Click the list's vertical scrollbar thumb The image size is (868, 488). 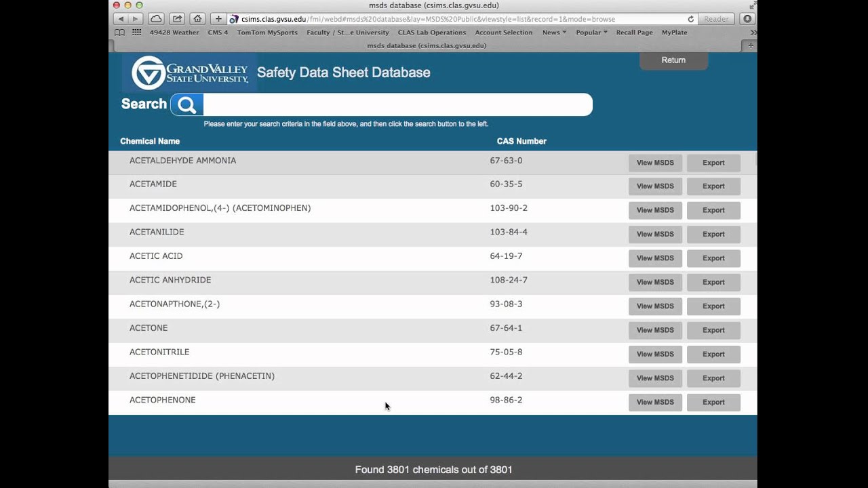point(755,160)
